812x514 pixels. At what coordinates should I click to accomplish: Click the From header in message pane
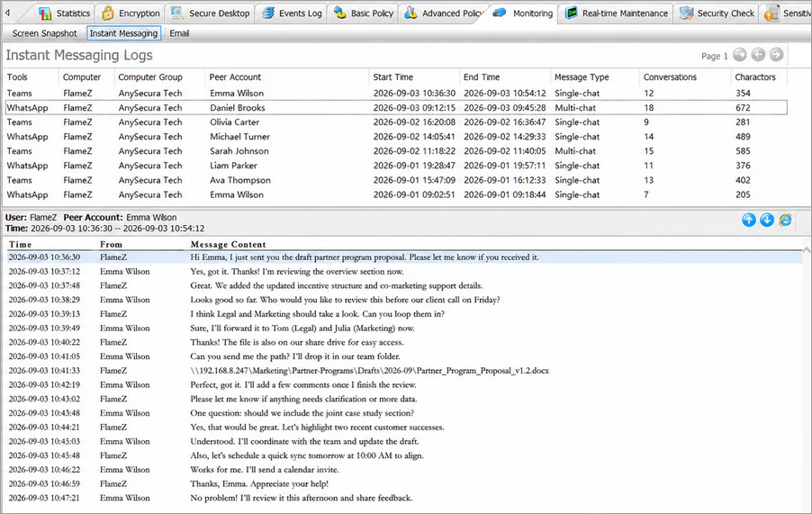click(111, 244)
